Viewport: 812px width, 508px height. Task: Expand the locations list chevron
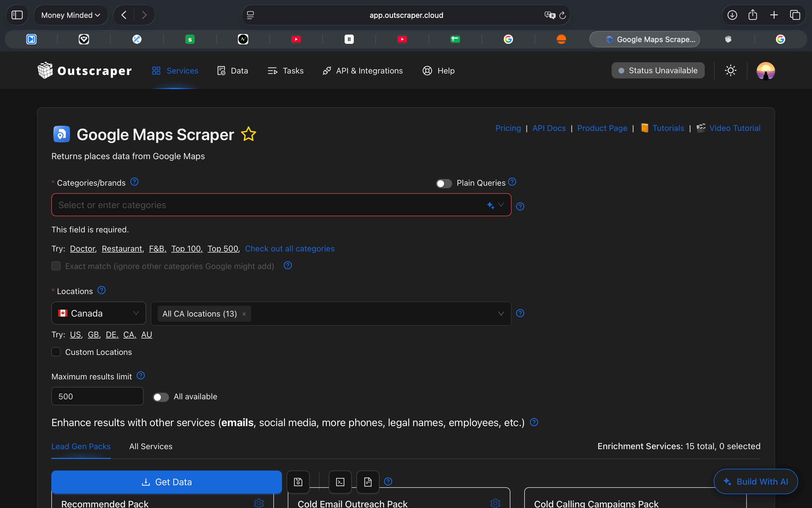point(501,313)
